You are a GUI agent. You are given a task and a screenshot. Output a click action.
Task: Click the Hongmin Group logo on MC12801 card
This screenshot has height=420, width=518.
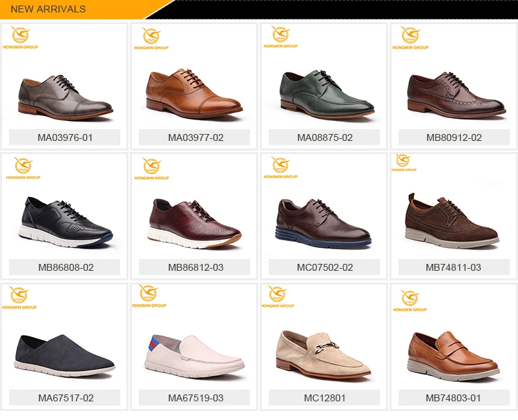pyautogui.click(x=278, y=297)
